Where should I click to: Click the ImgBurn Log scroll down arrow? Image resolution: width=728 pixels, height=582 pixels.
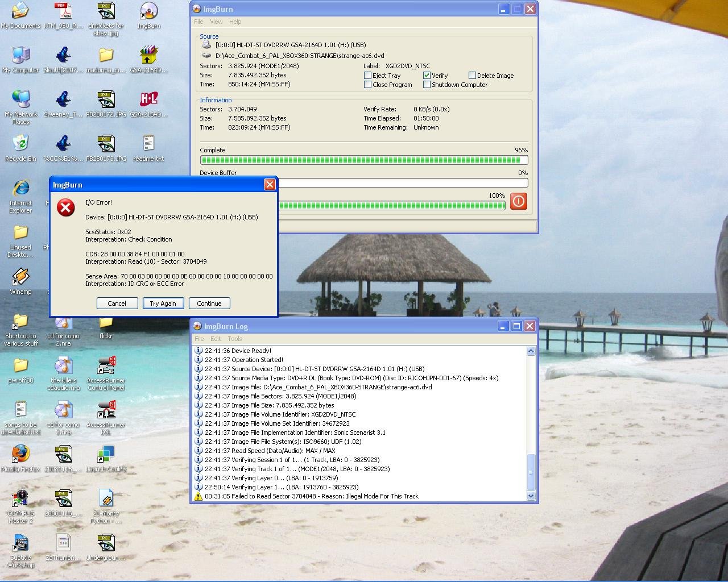click(531, 496)
